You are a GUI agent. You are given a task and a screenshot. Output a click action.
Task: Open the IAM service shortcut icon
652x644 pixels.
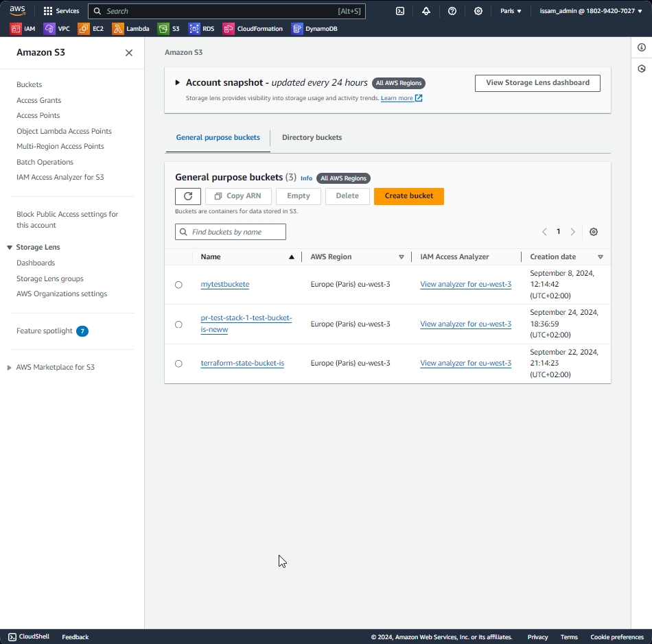click(15, 29)
